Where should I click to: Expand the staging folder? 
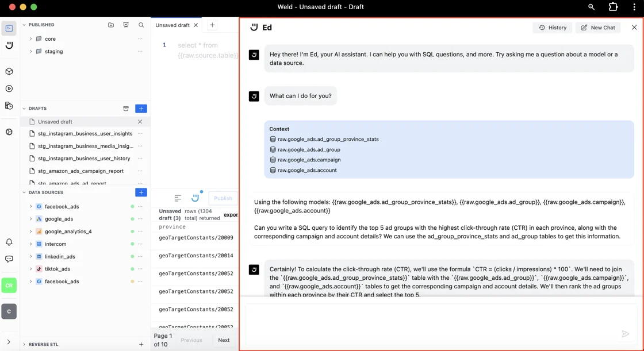click(x=31, y=52)
